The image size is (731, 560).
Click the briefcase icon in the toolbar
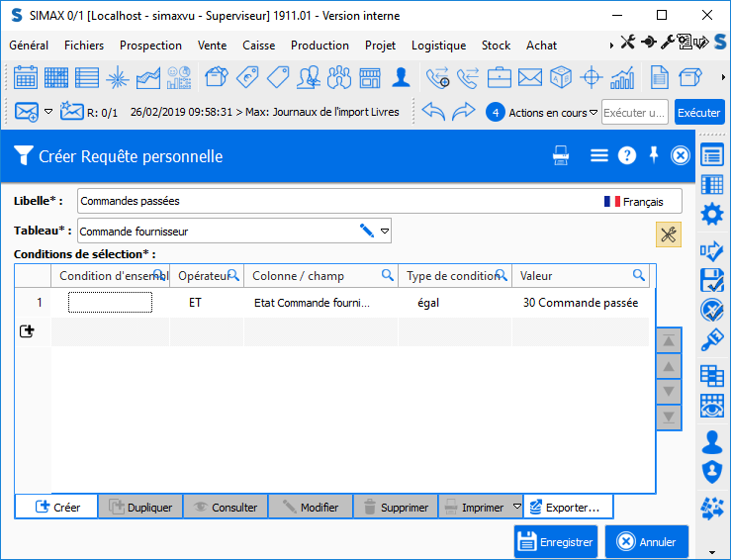(x=500, y=77)
